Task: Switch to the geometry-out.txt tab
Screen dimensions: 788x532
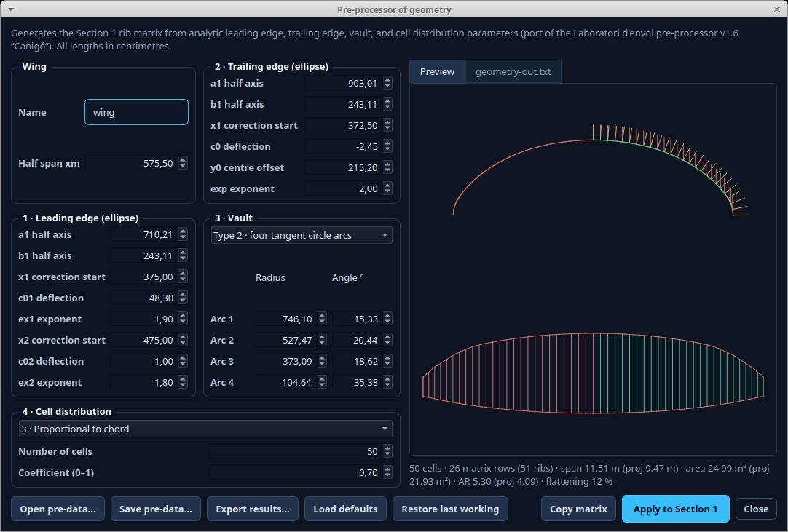Action: point(513,72)
